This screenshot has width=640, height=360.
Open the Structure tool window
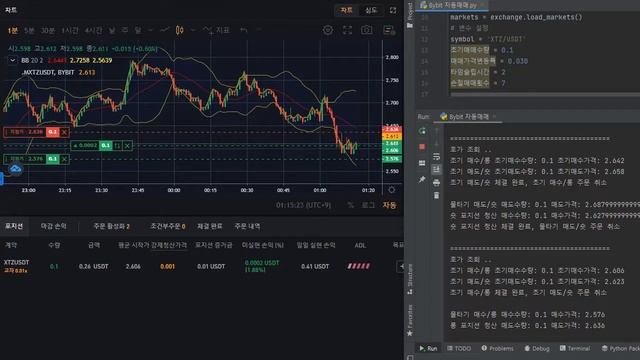[410, 279]
